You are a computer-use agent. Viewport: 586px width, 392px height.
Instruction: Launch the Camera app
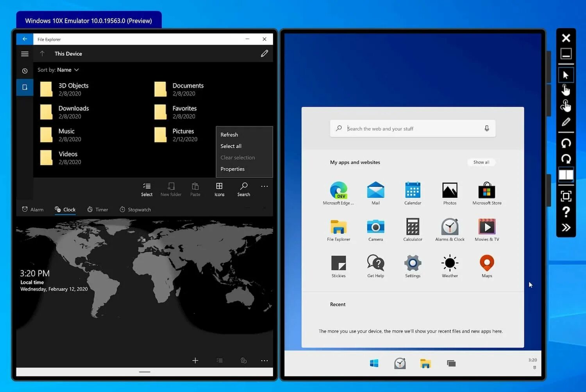[376, 230]
